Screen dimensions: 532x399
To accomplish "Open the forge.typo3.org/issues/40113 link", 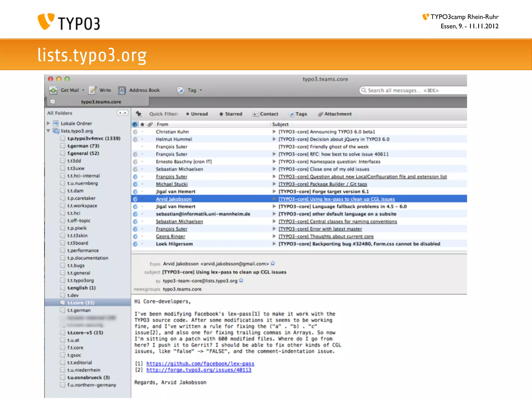I will pos(199,370).
